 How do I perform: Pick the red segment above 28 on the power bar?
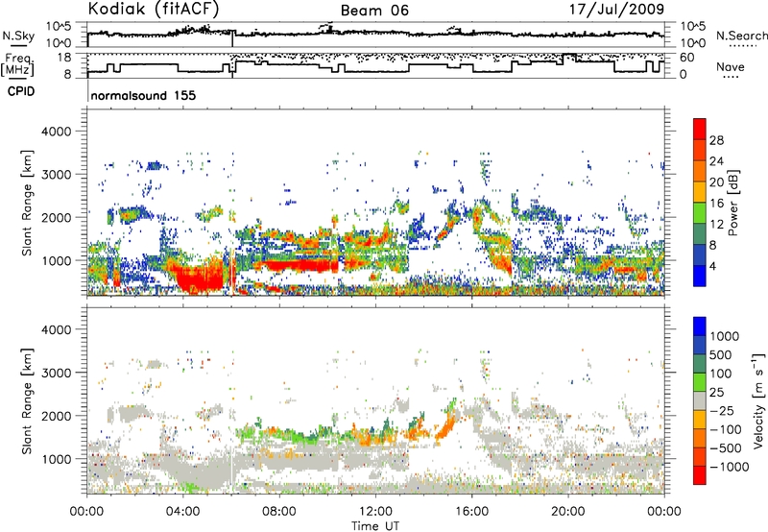click(700, 129)
